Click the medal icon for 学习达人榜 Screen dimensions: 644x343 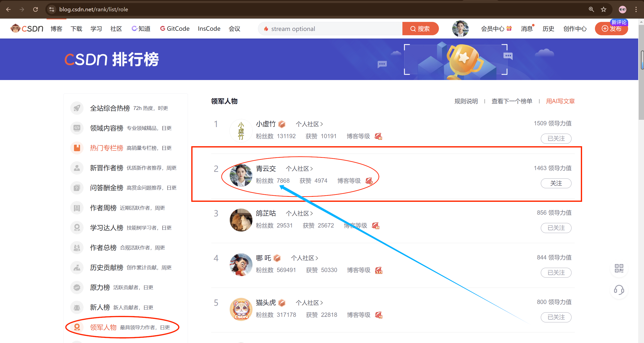(x=77, y=228)
